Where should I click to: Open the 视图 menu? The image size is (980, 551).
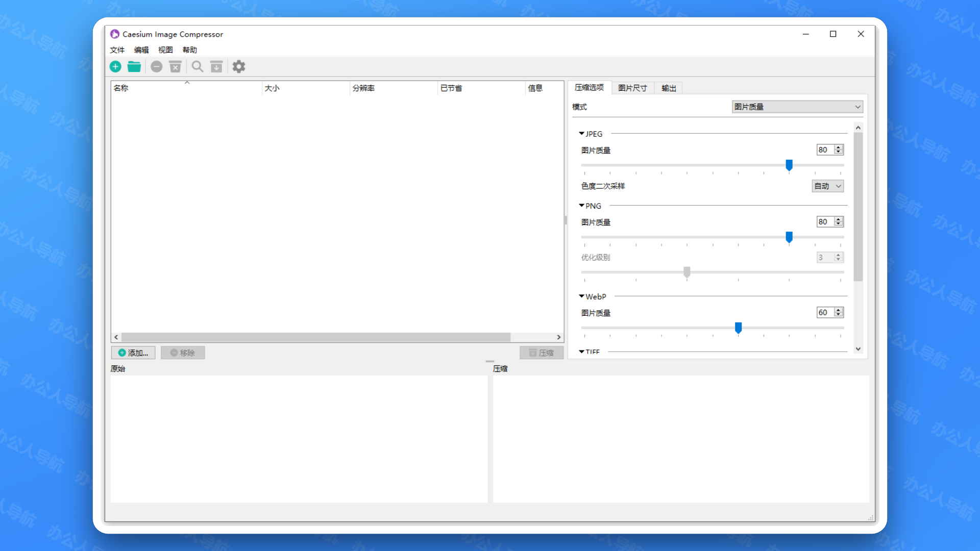point(165,50)
